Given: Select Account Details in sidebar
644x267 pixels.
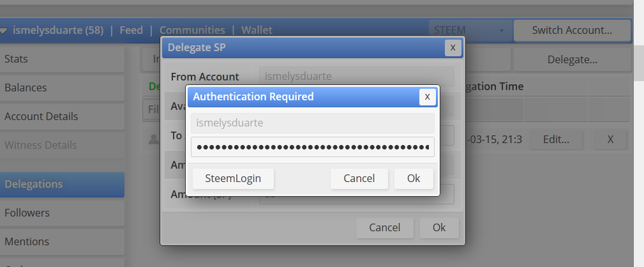Looking at the screenshot, I should 62,117.
